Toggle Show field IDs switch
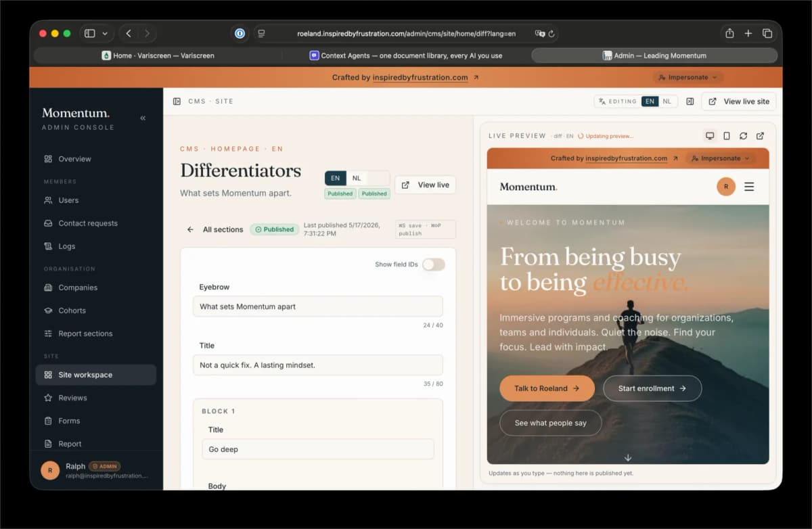The width and height of the screenshot is (812, 529). pos(434,264)
